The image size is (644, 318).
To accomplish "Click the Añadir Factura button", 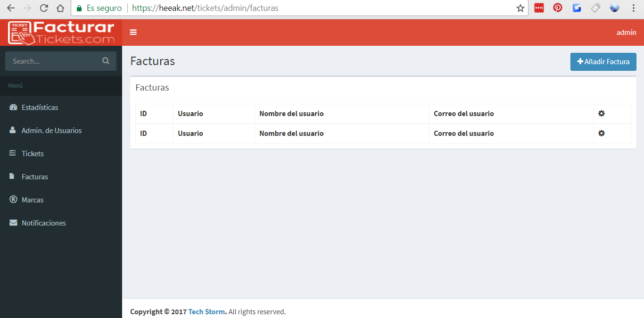I will 603,62.
